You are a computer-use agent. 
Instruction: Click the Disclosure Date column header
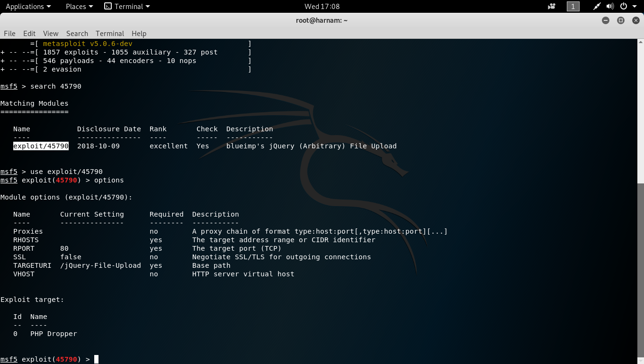(109, 129)
